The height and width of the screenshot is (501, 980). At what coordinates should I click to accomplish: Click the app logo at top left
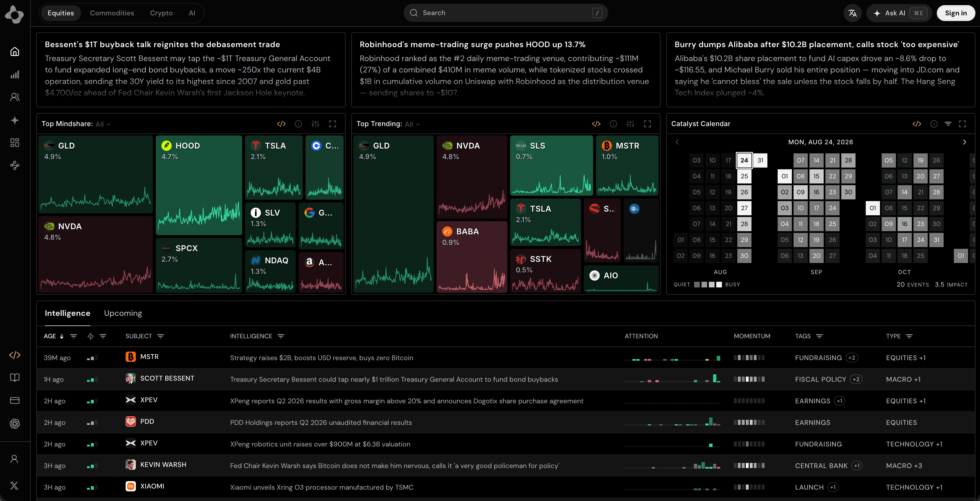(x=14, y=14)
